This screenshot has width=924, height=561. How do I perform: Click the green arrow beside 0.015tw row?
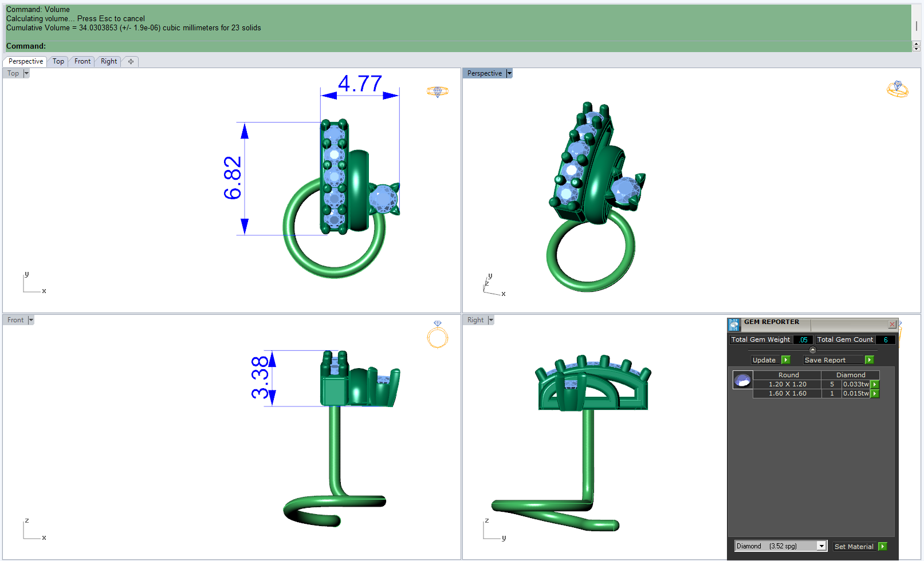pyautogui.click(x=875, y=394)
